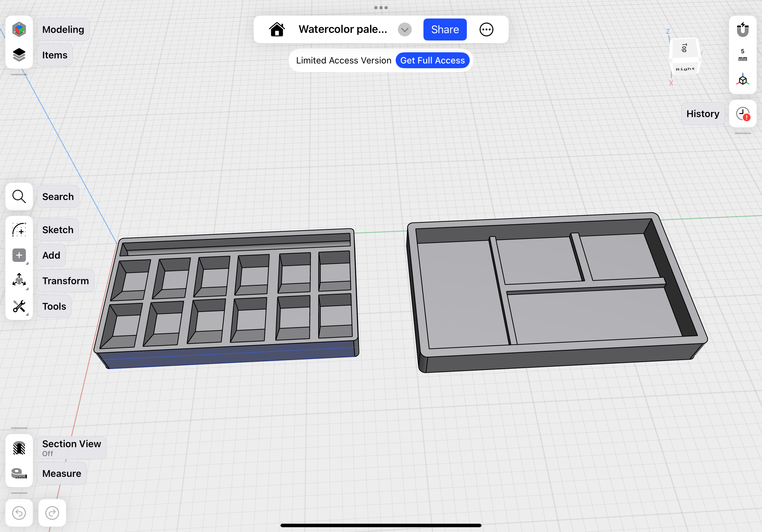Screen dimensions: 762x532
Task: Open the History panel clock icon
Action: [x=743, y=114]
